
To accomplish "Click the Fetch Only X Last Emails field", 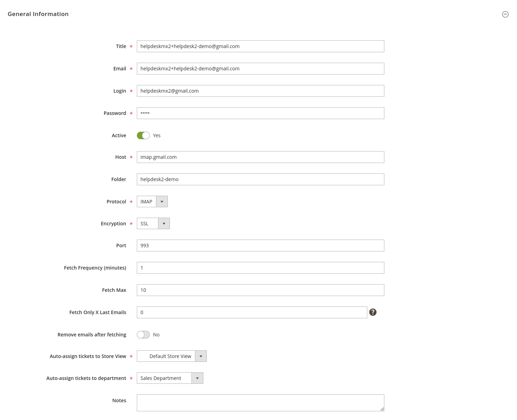I will tap(252, 312).
